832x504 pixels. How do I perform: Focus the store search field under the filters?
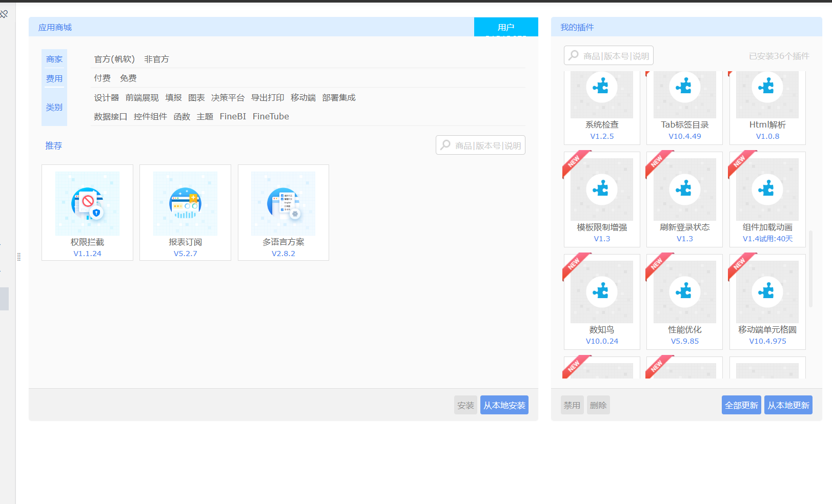480,145
